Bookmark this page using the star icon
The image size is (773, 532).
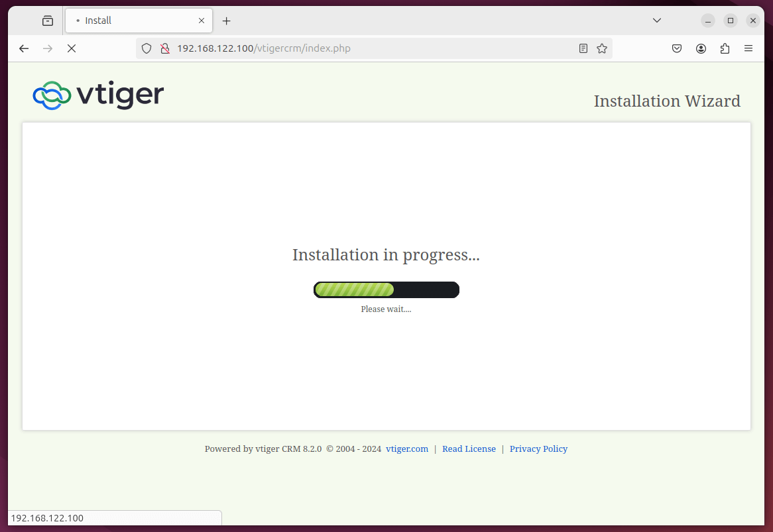[x=601, y=48]
